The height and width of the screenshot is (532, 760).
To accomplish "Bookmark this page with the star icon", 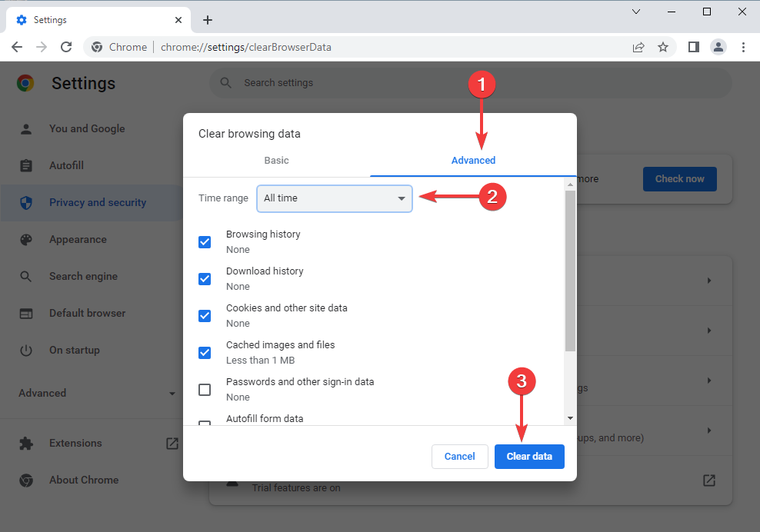I will [x=663, y=47].
